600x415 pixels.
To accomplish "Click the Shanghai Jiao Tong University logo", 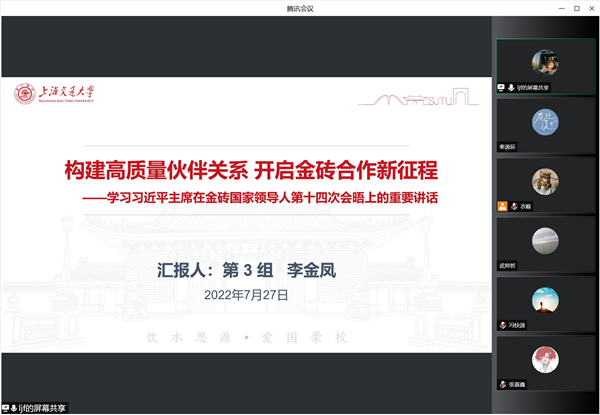I will point(58,95).
